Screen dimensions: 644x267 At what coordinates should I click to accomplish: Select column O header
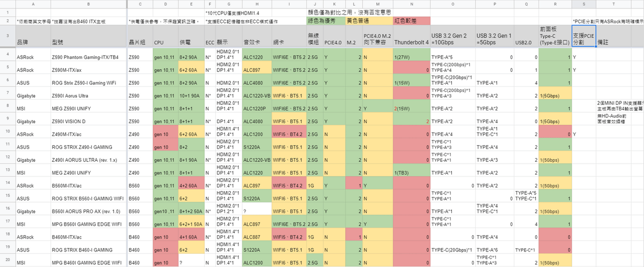(x=453, y=4)
